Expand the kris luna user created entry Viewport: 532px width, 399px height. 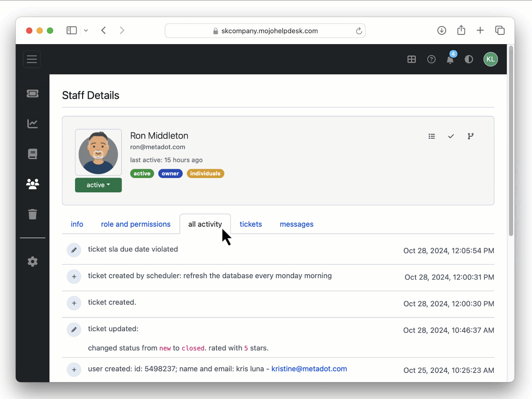tap(74, 370)
